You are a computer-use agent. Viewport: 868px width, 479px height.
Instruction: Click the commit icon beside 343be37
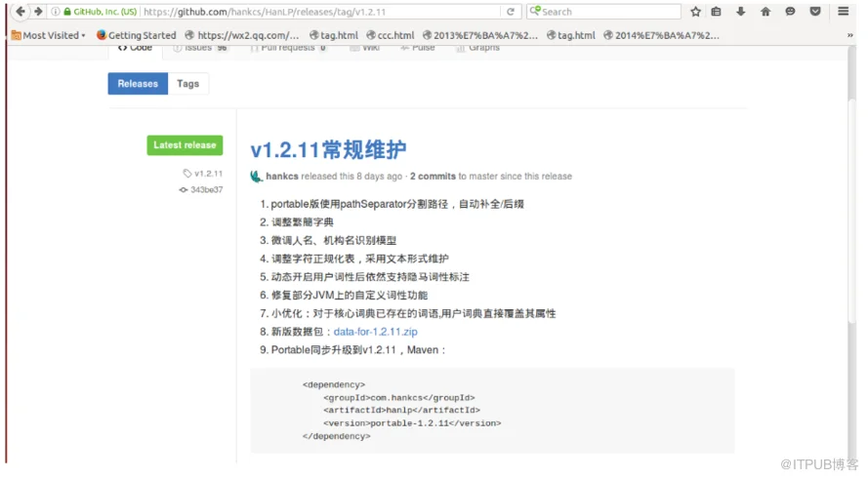184,189
